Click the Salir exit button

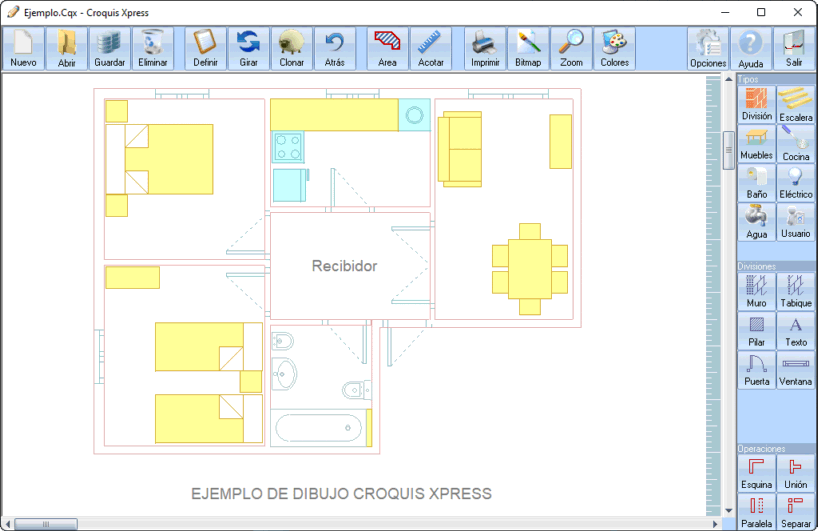794,48
